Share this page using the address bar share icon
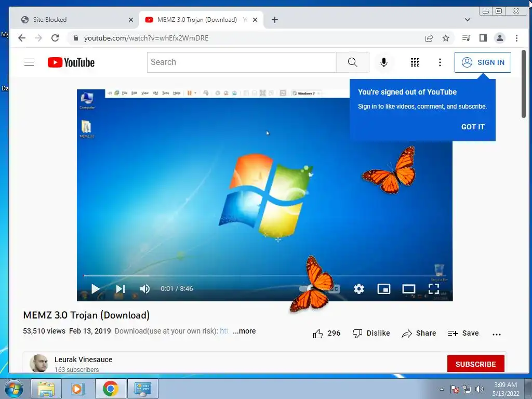Viewport: 532px width, 399px height. [429, 38]
